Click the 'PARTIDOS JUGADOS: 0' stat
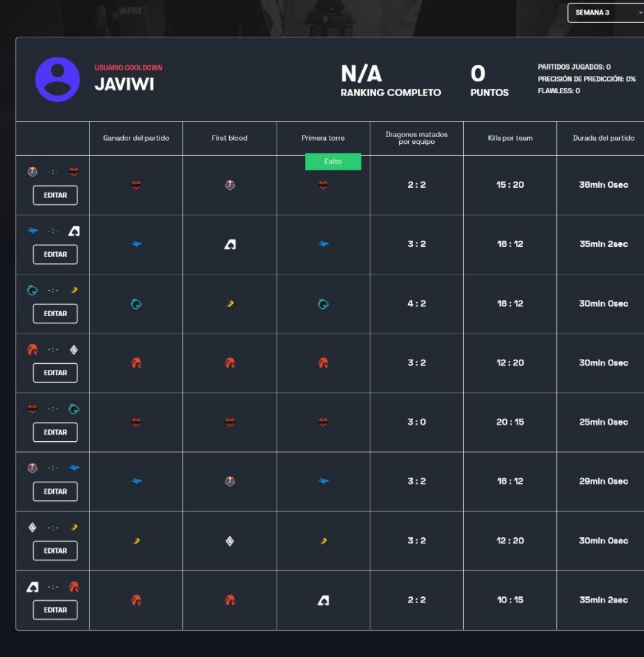 point(574,66)
